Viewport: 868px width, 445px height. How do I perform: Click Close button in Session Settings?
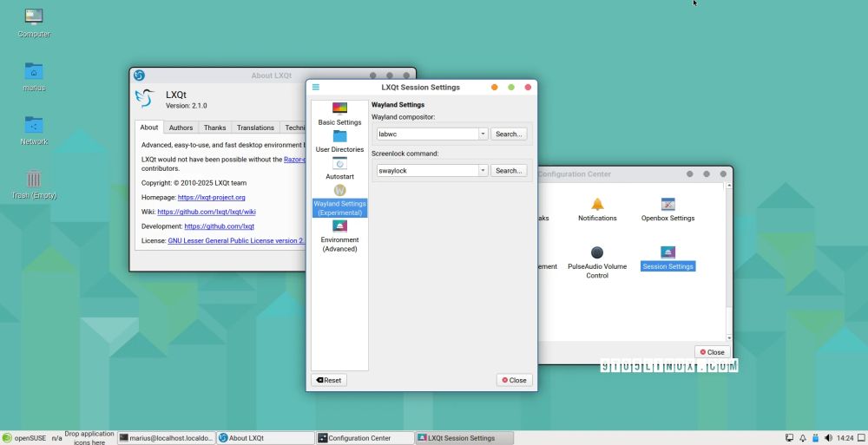point(514,380)
